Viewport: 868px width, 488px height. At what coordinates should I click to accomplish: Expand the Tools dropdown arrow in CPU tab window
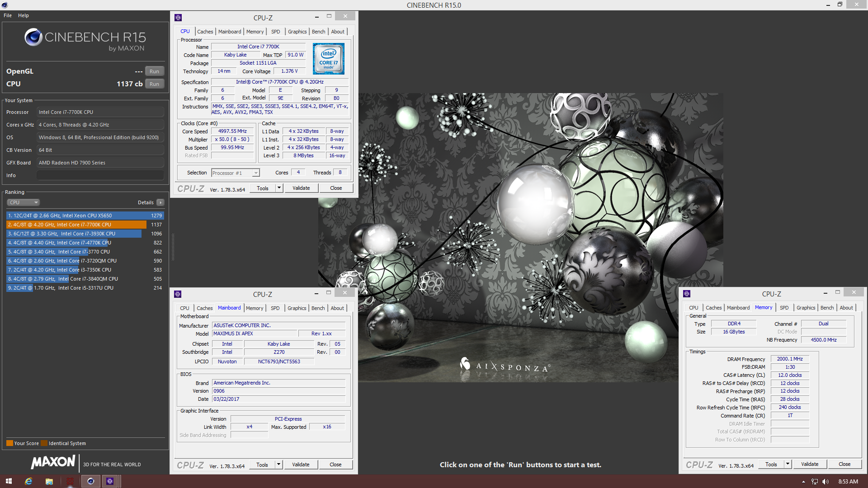coord(279,188)
